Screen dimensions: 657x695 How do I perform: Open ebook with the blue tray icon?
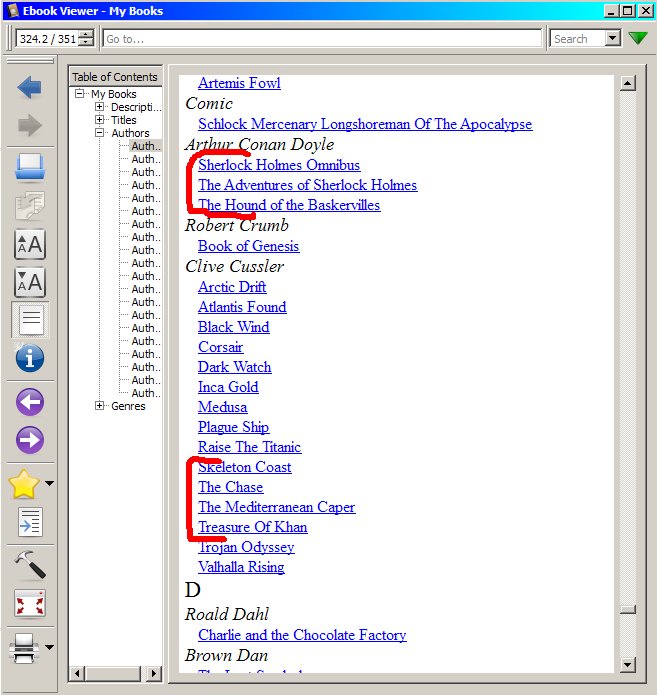(30, 167)
